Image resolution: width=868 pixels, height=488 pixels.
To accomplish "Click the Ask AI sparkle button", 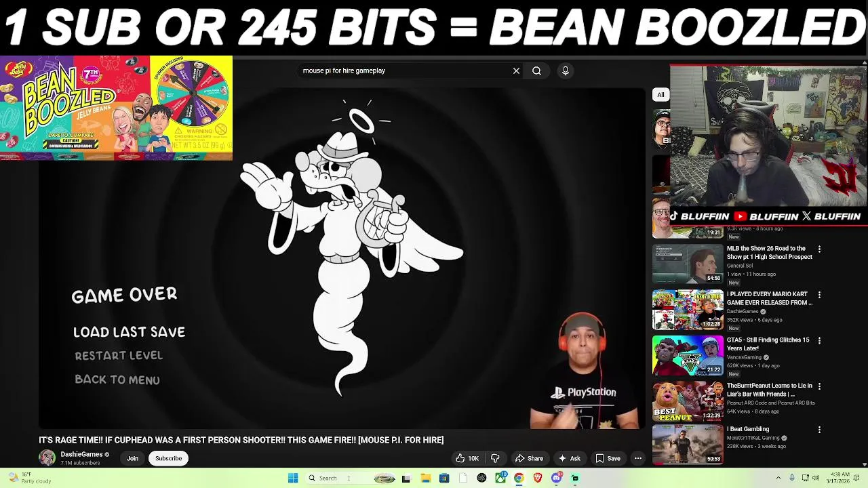I will coord(569,459).
